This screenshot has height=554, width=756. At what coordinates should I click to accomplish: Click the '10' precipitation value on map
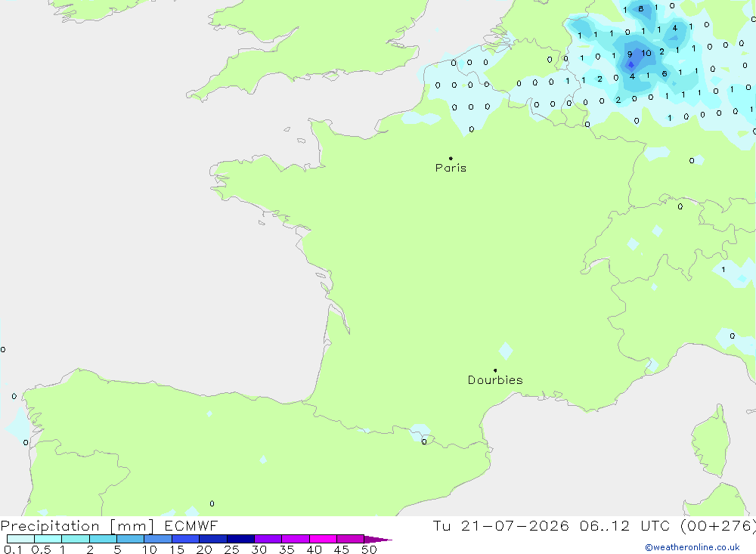(646, 54)
